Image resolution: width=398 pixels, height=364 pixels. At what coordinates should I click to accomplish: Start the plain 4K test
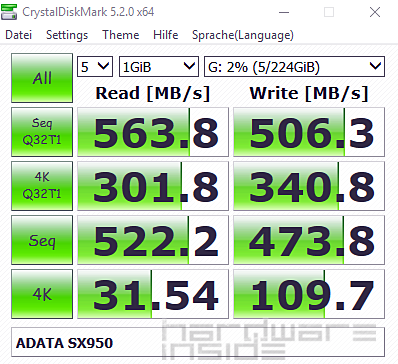(42, 294)
